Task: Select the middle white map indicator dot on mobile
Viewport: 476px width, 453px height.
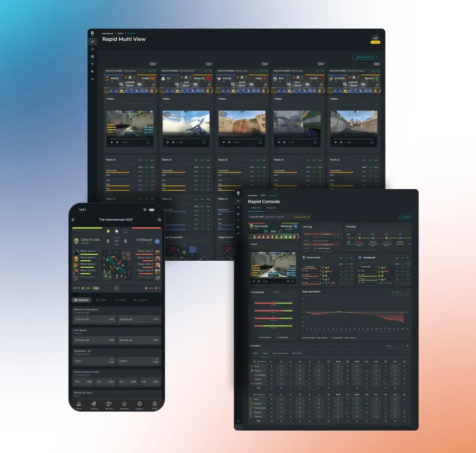Action: 116,231
